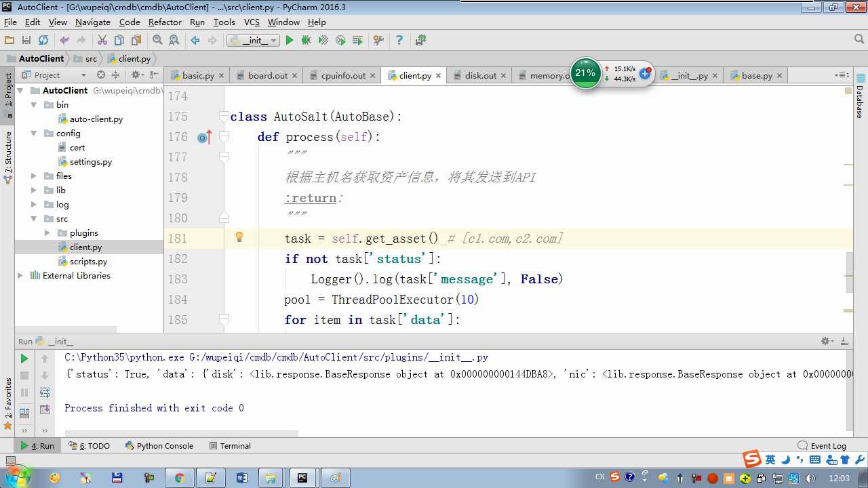Expand the lib folder

coord(34,190)
